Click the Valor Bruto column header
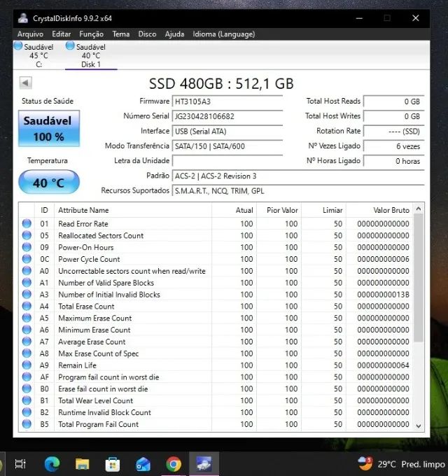 point(379,210)
